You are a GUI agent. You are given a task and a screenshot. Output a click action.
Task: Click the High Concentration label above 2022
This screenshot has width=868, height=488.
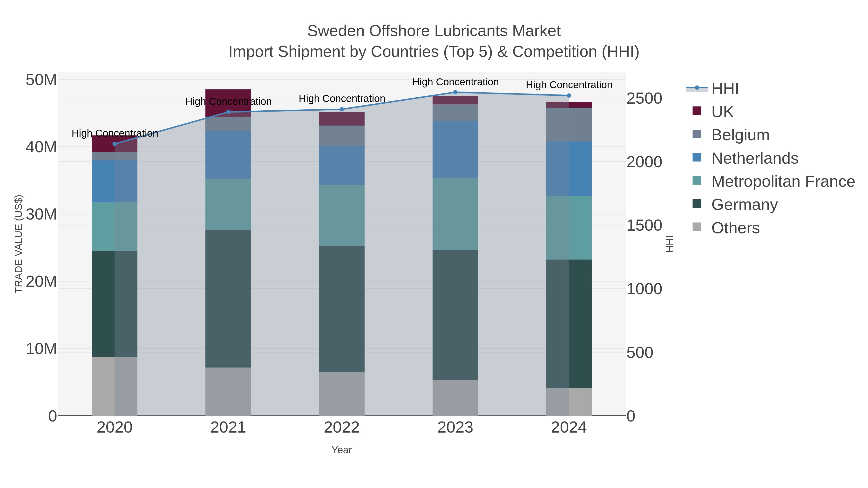tap(342, 99)
